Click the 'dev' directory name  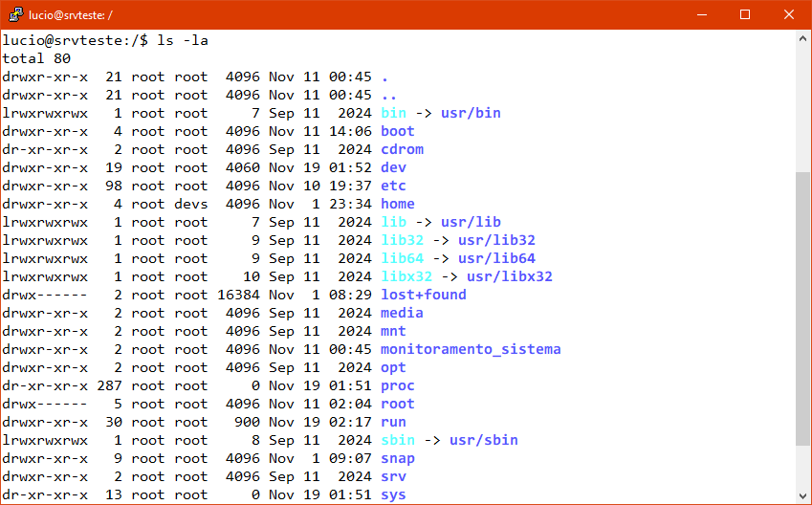394,167
